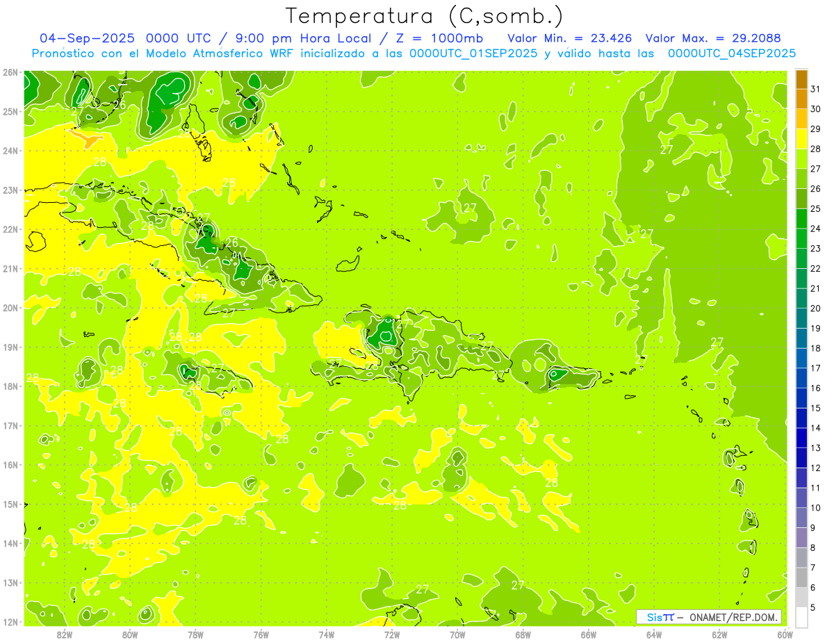Click the "19N" latitude axis label
The height and width of the screenshot is (644, 834).
tap(10, 347)
